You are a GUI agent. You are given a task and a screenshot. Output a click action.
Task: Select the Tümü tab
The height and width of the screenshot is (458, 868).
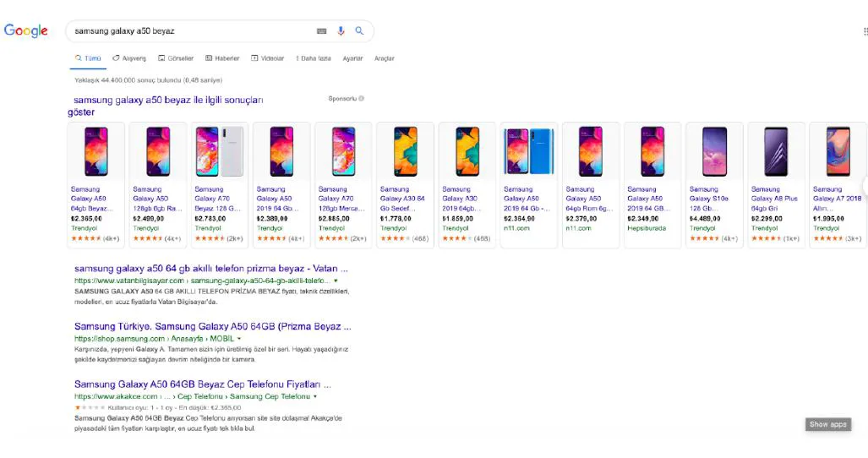(x=88, y=58)
